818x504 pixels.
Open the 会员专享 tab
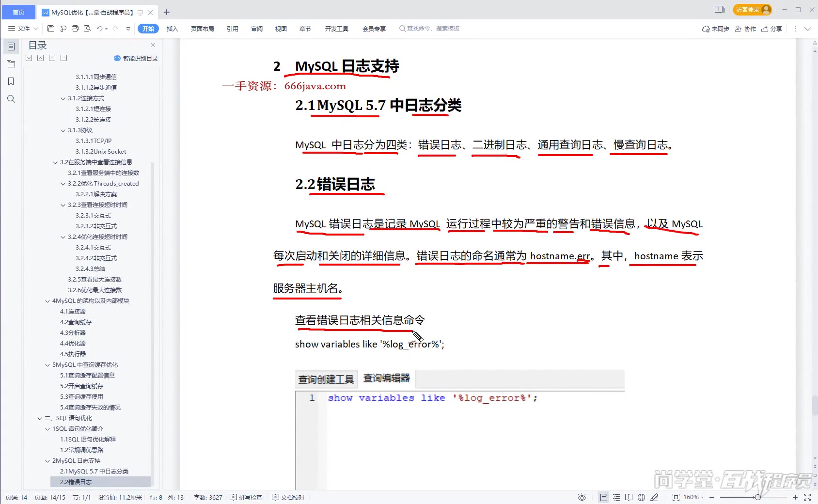(x=374, y=29)
